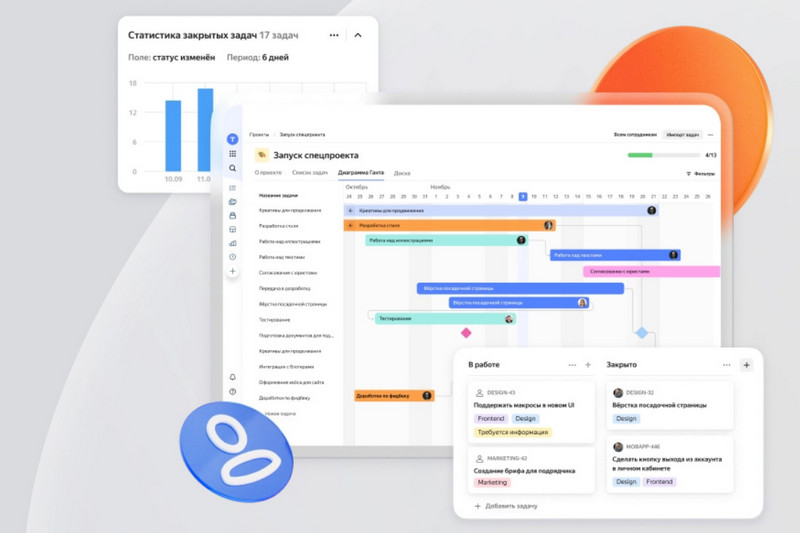Click the plus icon in left sidebar
The height and width of the screenshot is (533, 800).
pos(232,271)
